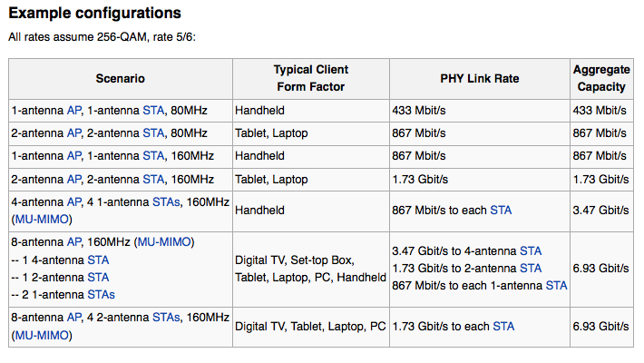The height and width of the screenshot is (363, 644).
Task: Click STA link in '867 Mbit/s to each 1-antenna'
Action: point(556,285)
